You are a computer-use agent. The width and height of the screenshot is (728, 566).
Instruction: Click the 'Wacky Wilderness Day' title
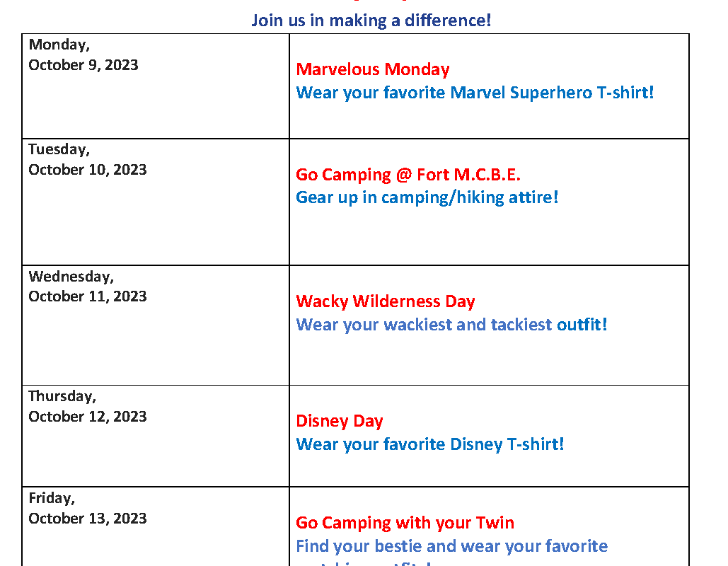tap(386, 301)
